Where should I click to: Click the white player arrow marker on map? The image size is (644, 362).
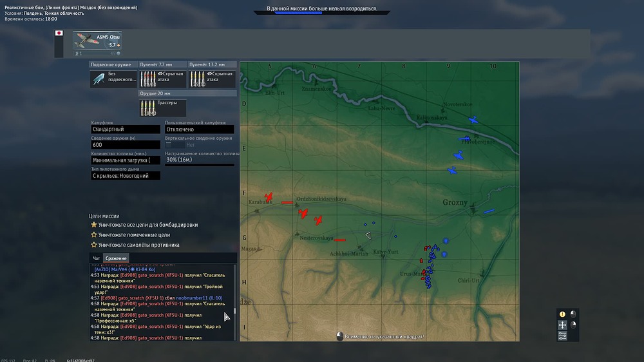tap(368, 235)
